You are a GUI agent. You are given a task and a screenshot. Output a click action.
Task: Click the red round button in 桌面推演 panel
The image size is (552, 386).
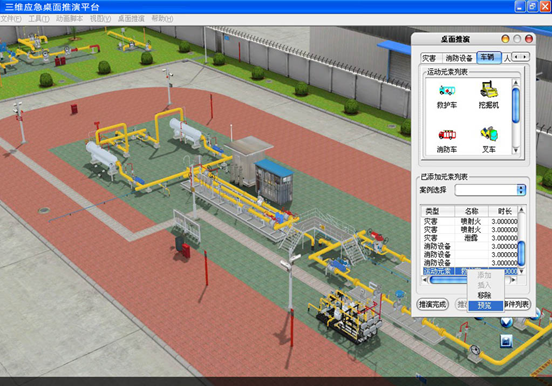(529, 39)
